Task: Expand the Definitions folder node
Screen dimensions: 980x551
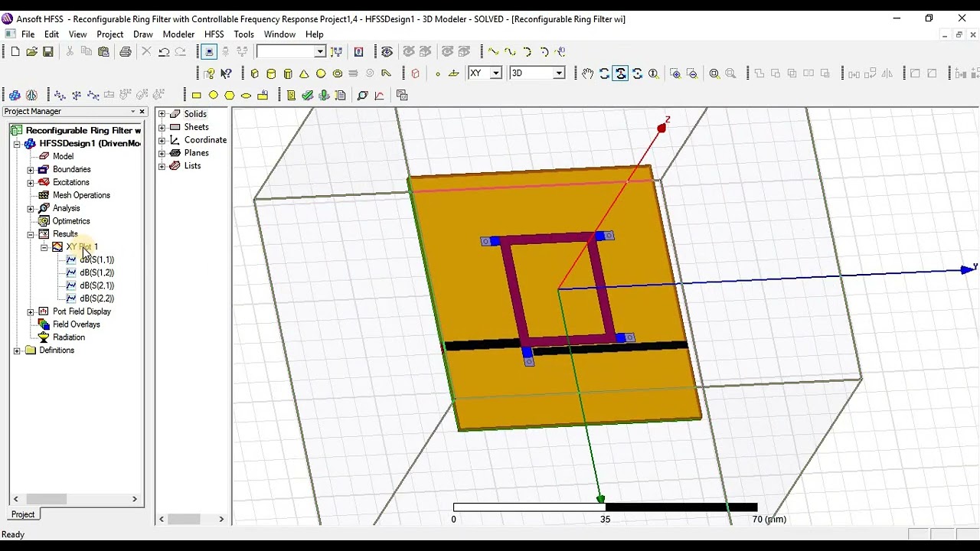Action: coord(17,350)
